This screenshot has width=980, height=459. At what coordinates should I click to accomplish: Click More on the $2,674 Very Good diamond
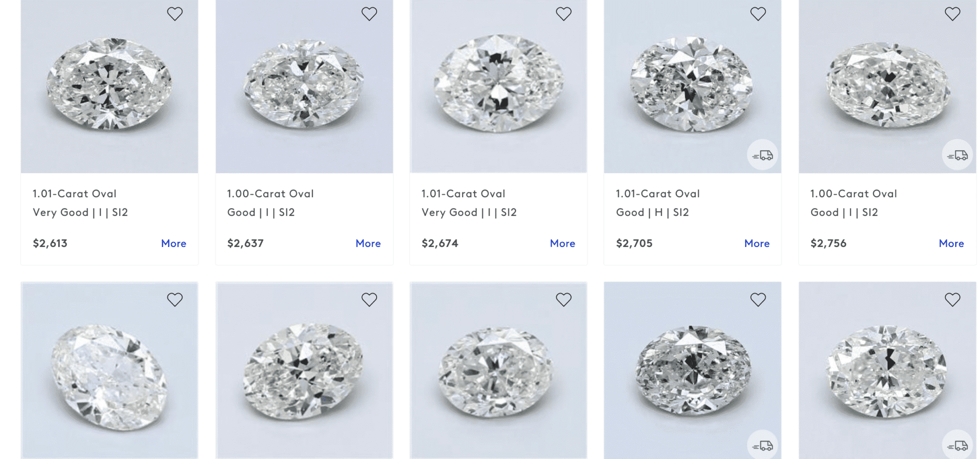pos(562,243)
